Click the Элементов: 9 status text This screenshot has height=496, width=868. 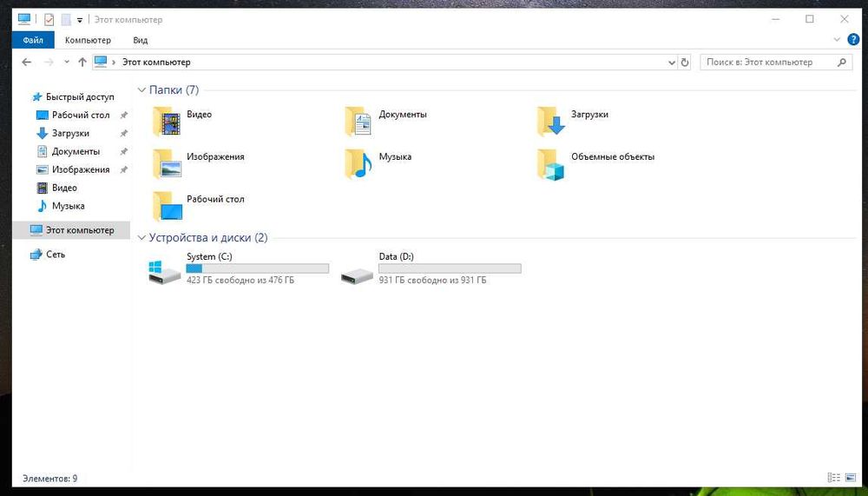[x=49, y=478]
